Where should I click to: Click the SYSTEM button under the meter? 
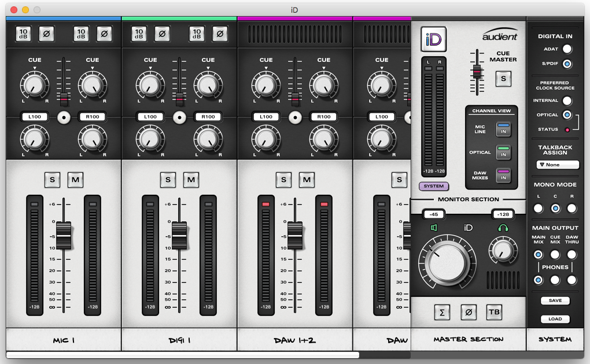click(x=433, y=186)
